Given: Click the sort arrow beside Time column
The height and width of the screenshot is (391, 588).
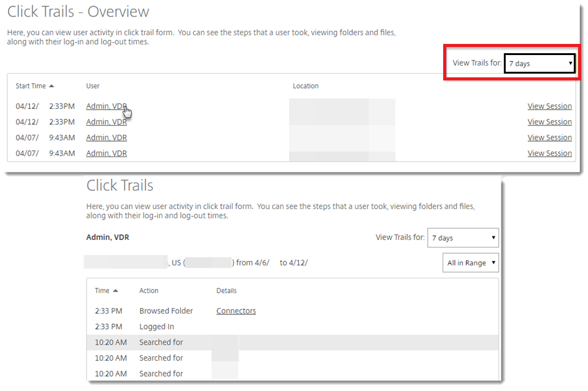Looking at the screenshot, I should coord(115,291).
